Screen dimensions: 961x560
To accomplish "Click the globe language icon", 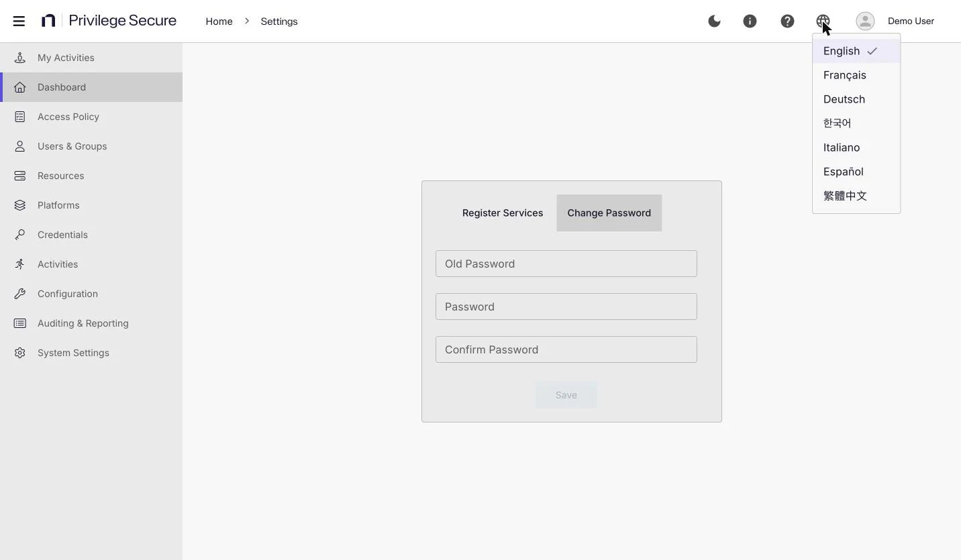I will 823,21.
